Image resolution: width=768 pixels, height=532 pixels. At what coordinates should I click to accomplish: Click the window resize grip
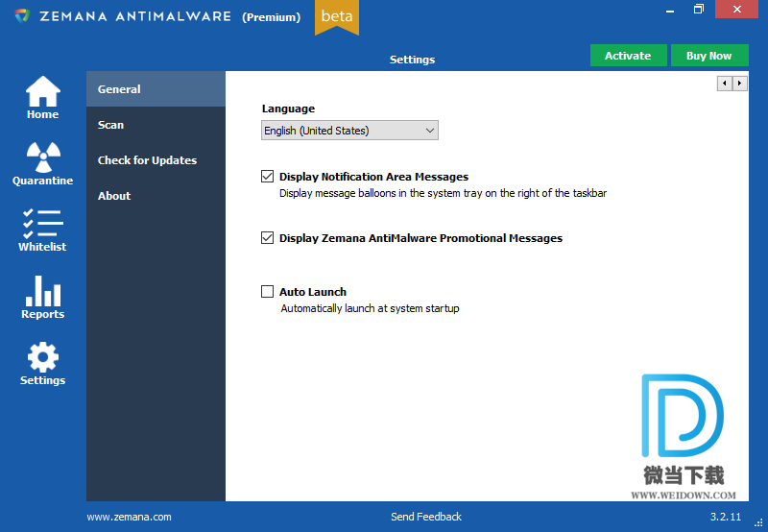tap(758, 523)
